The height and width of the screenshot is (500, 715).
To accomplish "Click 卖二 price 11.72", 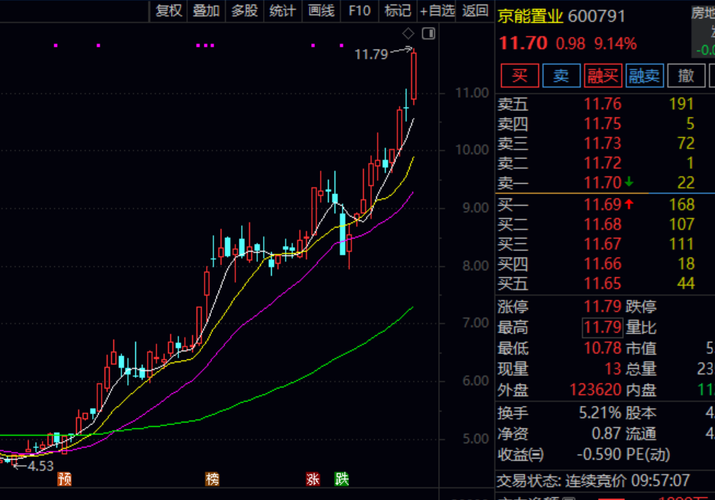I will pos(603,163).
